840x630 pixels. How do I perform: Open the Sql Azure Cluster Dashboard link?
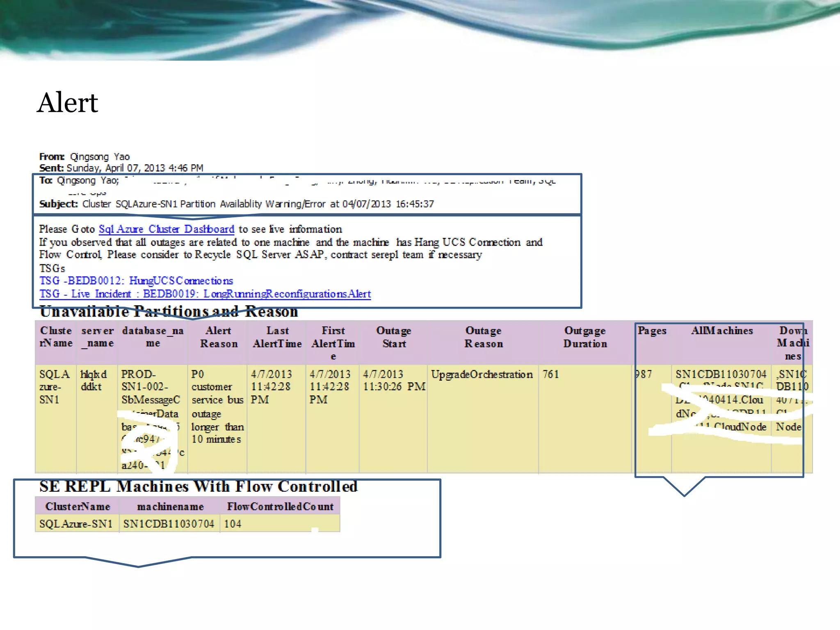tap(166, 229)
